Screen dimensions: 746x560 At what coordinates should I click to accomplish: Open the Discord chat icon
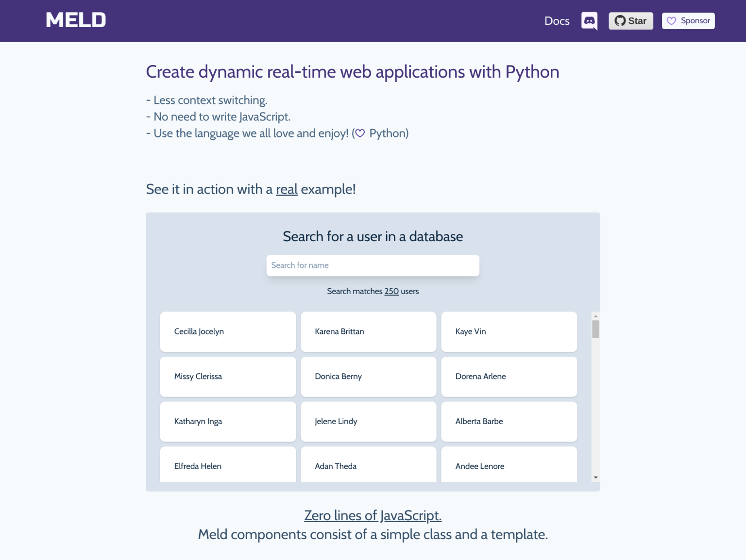click(589, 21)
